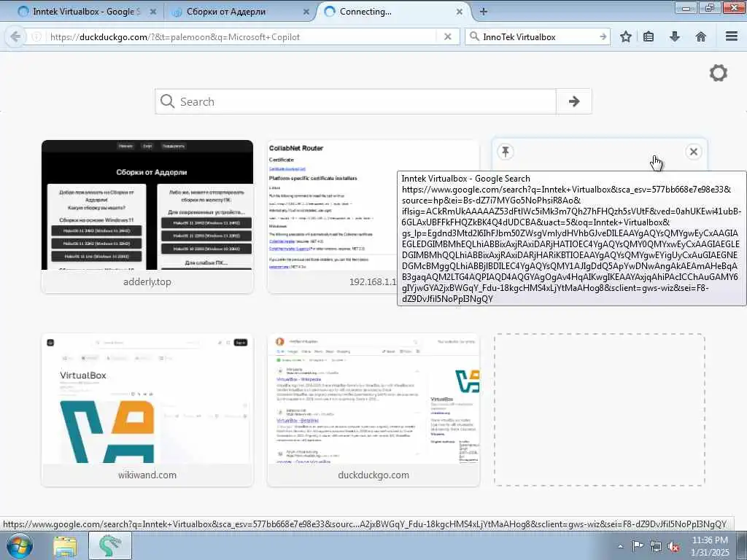This screenshot has width=747, height=560.
Task: Go back with the back arrow
Action: click(15, 36)
